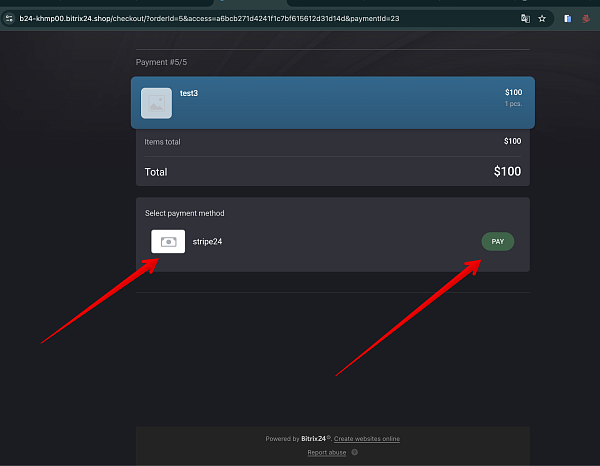The height and width of the screenshot is (466, 600).
Task: Open the red extension icon in toolbar
Action: 586,18
